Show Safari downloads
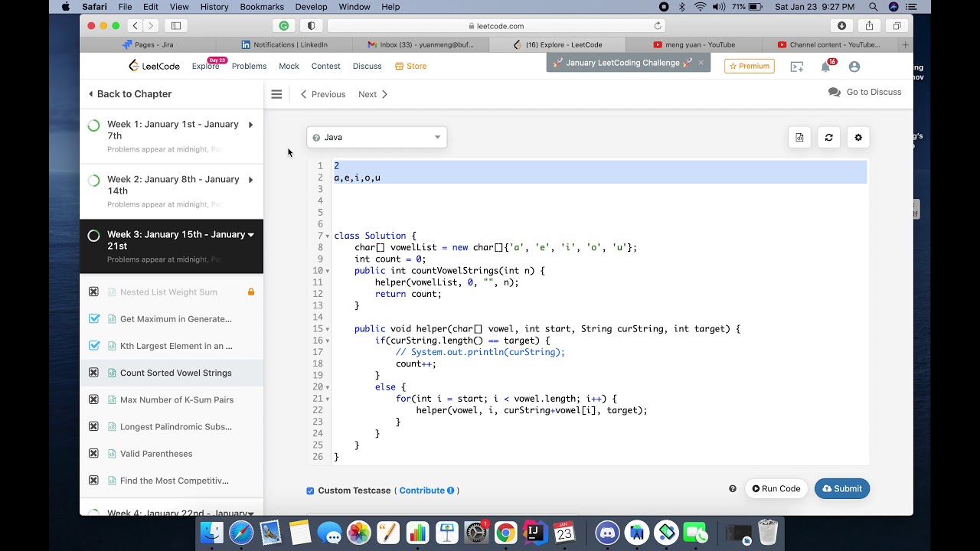 [842, 26]
